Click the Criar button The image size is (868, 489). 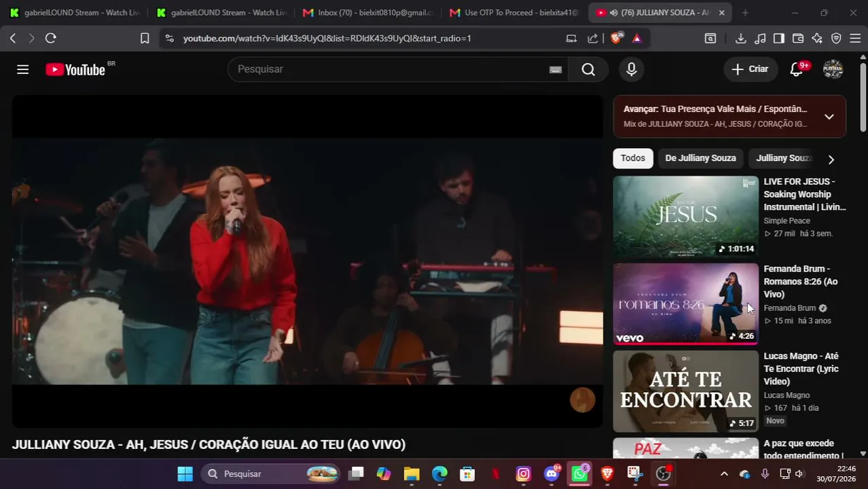[x=751, y=69]
